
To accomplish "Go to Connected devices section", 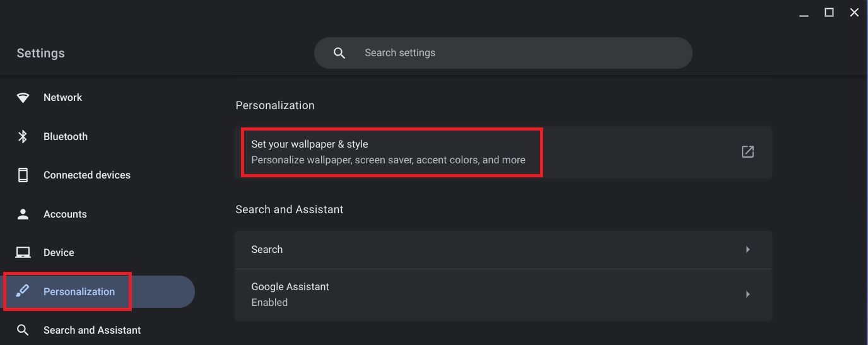I will [x=86, y=175].
